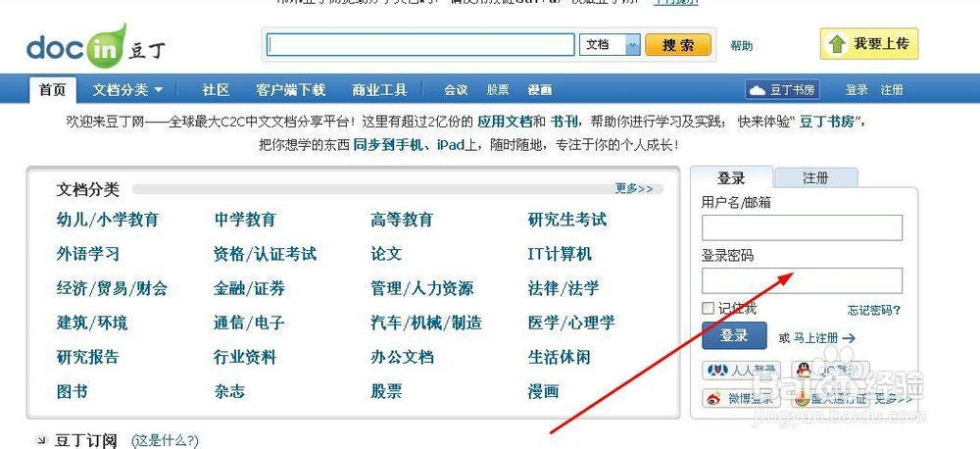Open the 医学/心理学 category
Screen dimensions: 980x449
tap(571, 323)
